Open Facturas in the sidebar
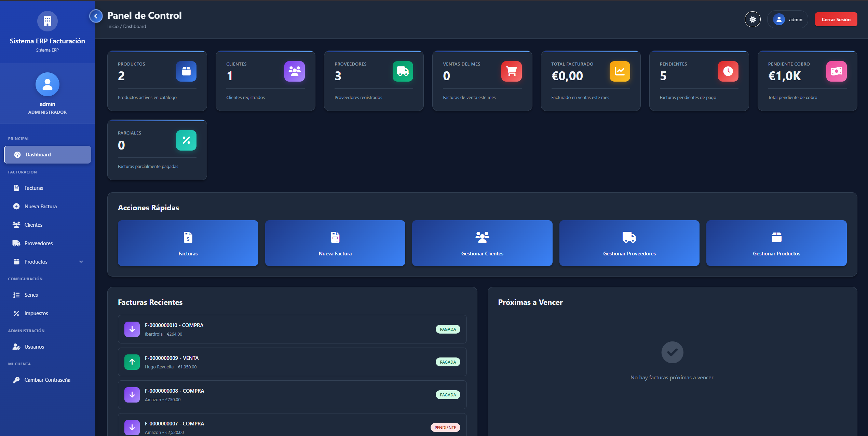 [x=33, y=188]
